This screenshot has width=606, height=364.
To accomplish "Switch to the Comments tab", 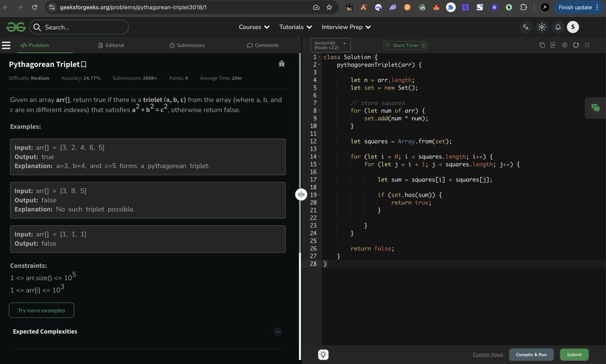I will (x=263, y=45).
